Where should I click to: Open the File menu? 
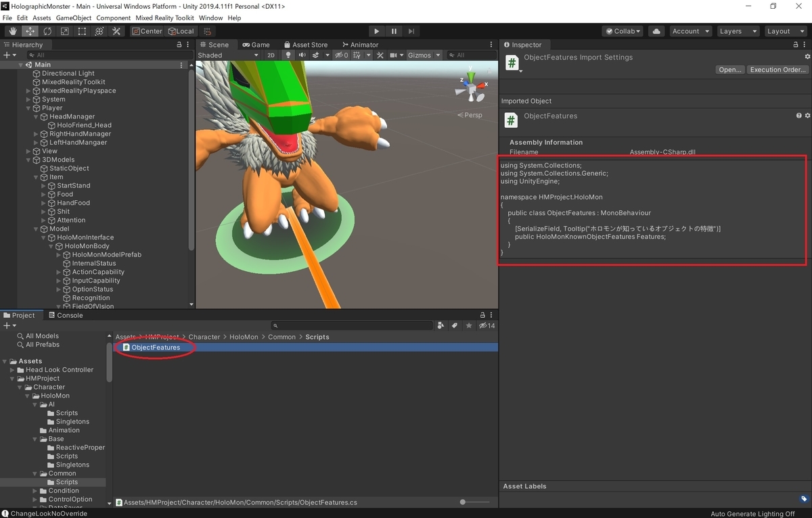(7, 18)
